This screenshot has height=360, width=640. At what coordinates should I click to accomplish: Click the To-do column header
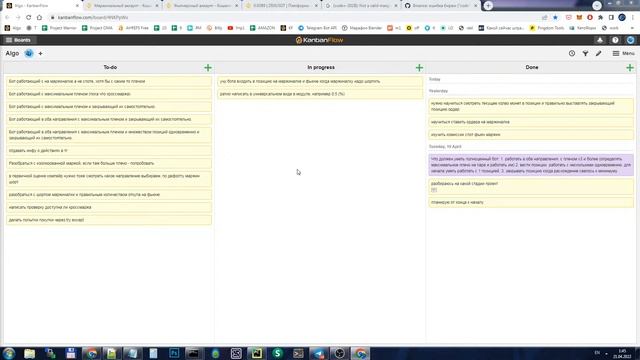click(x=110, y=67)
